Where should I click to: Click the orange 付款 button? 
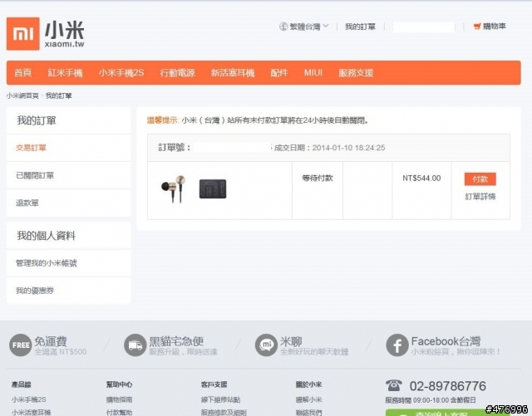pos(480,179)
